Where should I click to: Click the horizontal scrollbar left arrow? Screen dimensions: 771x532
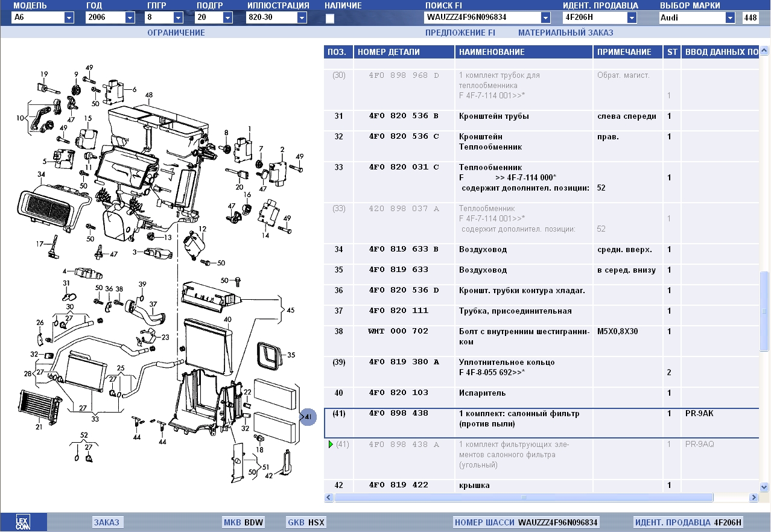point(329,498)
